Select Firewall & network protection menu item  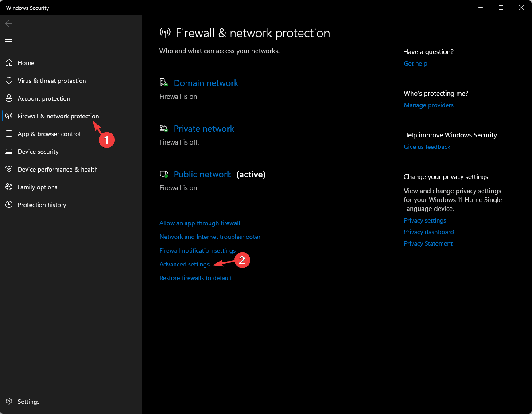pyautogui.click(x=58, y=116)
